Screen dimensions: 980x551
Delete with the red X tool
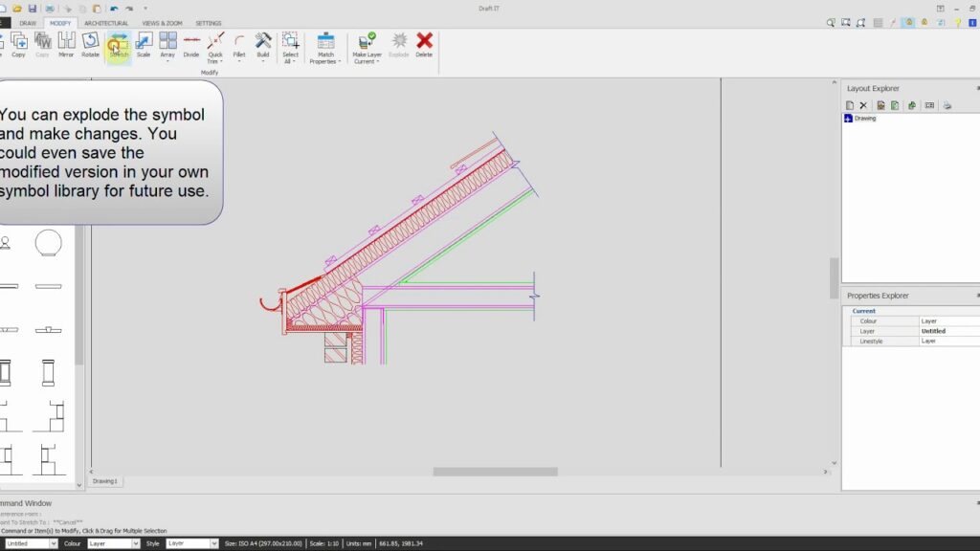pyautogui.click(x=424, y=46)
